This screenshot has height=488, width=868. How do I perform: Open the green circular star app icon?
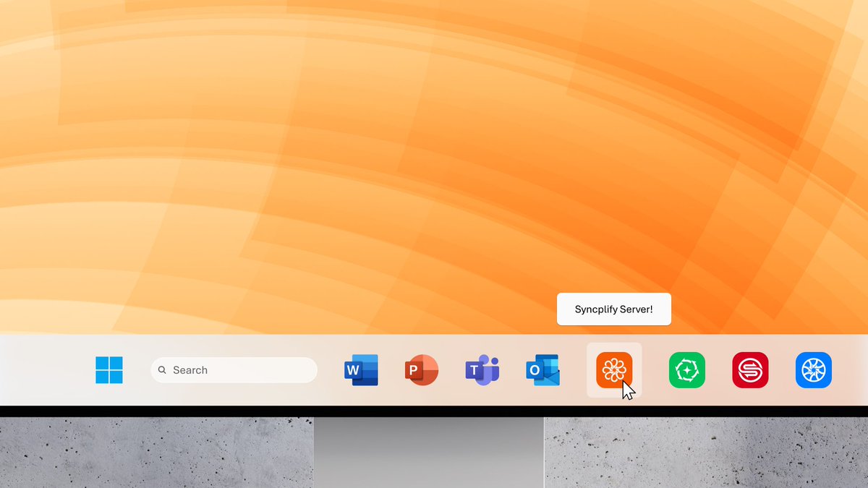pyautogui.click(x=686, y=370)
